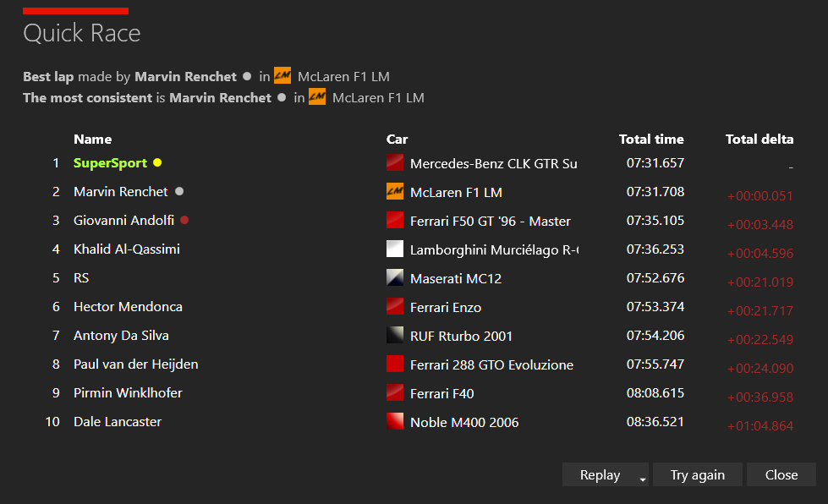Click the red dot next to Giovanni Andolfi

(184, 220)
